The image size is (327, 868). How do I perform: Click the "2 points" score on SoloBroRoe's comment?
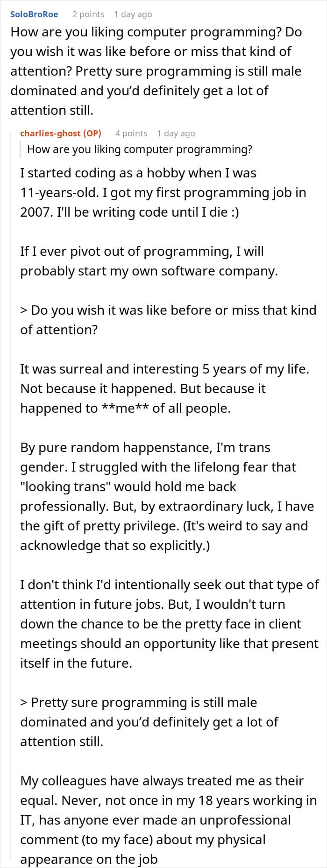pos(88,14)
